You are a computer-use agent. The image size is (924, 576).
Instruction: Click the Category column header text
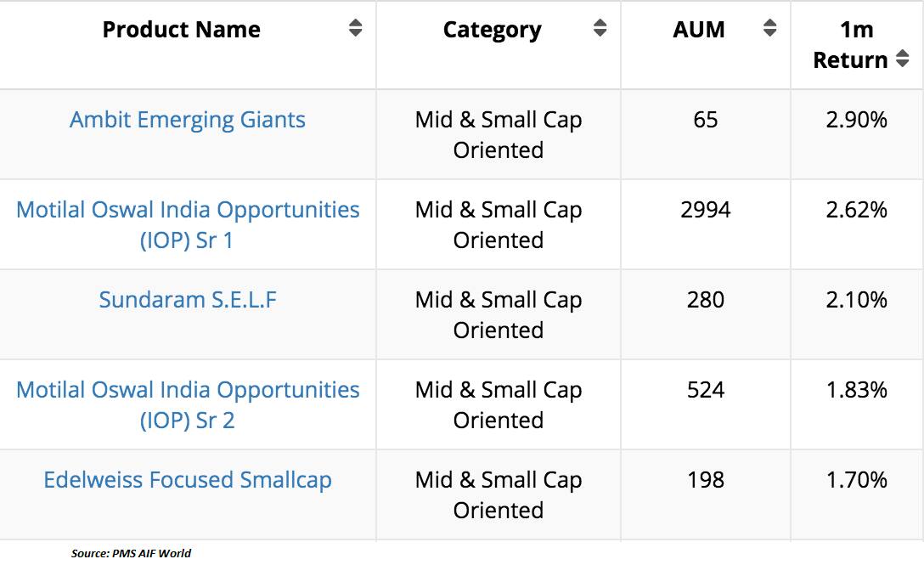click(x=492, y=30)
